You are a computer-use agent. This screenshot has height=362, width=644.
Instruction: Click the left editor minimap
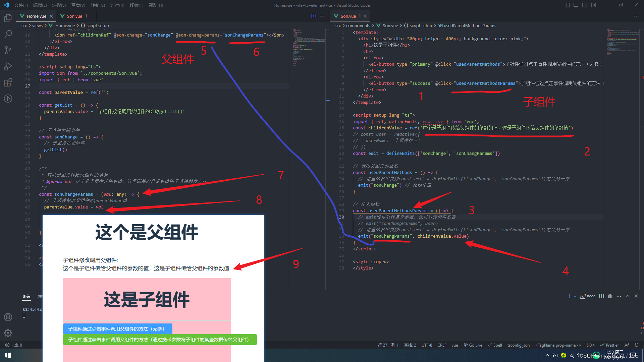click(308, 48)
